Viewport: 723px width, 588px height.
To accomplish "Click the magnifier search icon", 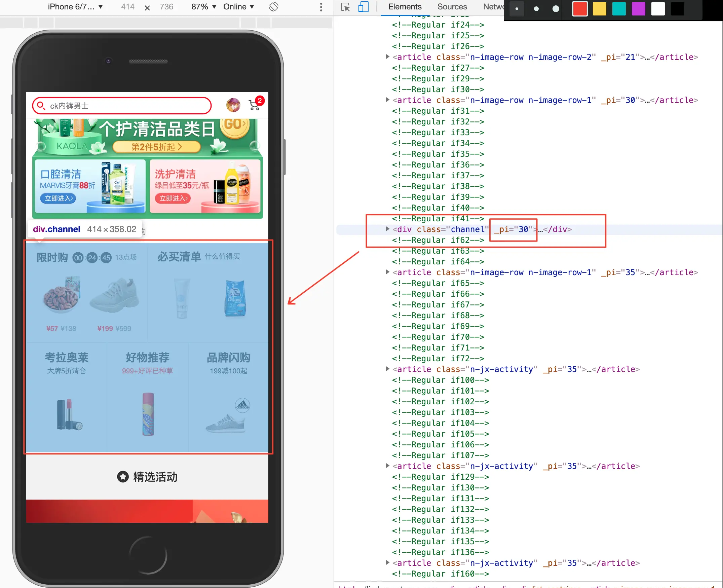I will pyautogui.click(x=41, y=106).
